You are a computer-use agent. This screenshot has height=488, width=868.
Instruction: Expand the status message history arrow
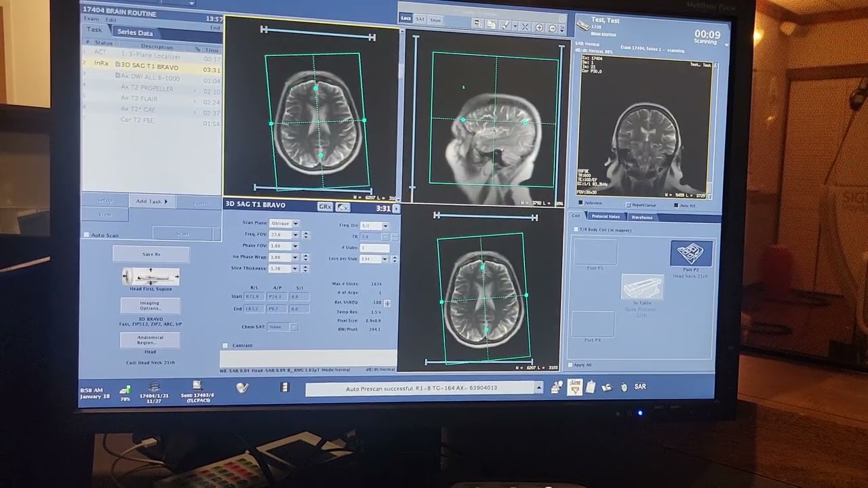click(539, 388)
